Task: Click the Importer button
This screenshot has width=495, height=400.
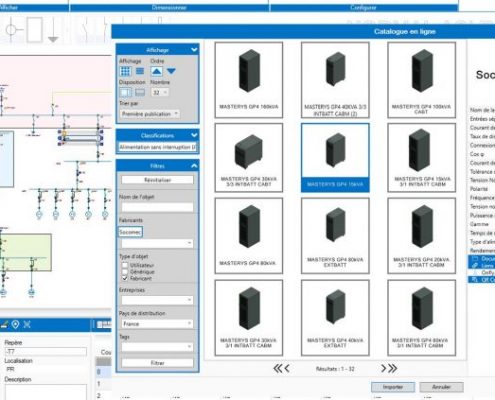Action: (393, 387)
